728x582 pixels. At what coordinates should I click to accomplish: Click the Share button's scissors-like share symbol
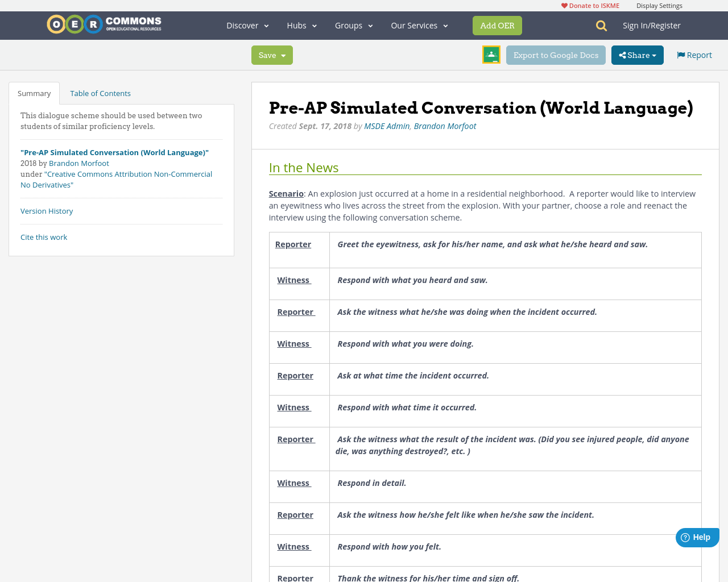click(622, 54)
